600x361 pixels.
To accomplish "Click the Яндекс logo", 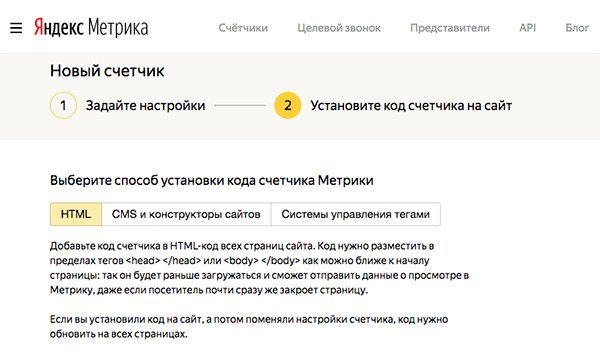I will [x=59, y=28].
